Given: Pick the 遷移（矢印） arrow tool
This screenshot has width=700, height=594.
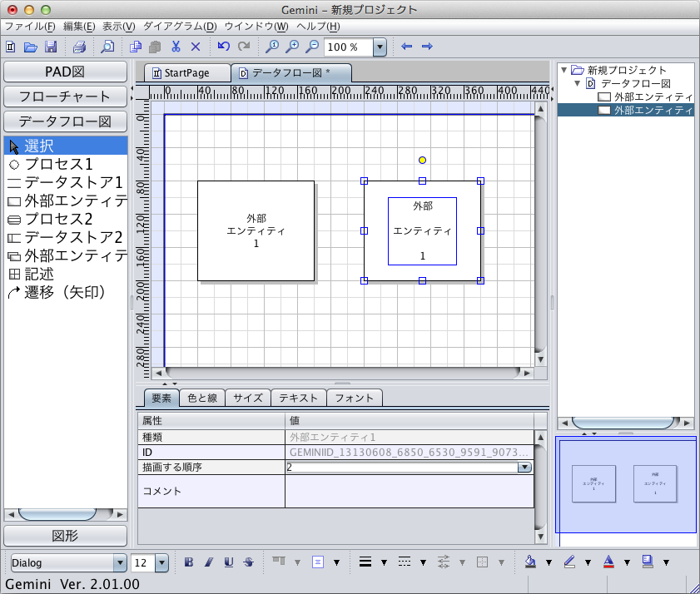Looking at the screenshot, I should pyautogui.click(x=66, y=292).
